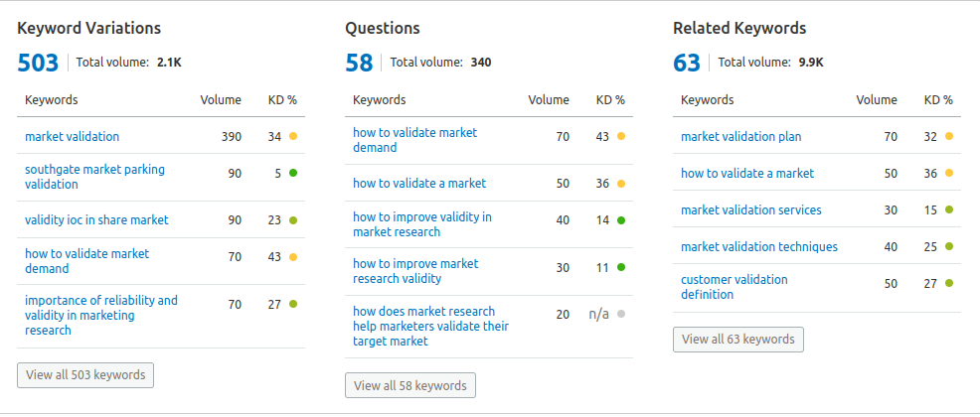
Task: Open "validity ioc in share market" keyword
Action: tap(96, 220)
